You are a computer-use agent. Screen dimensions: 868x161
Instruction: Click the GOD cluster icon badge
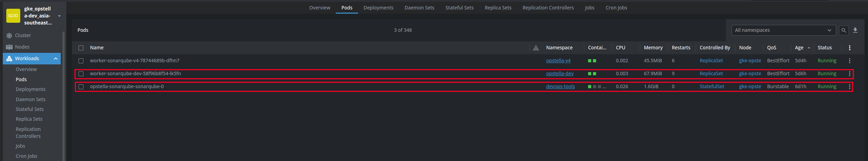[13, 16]
